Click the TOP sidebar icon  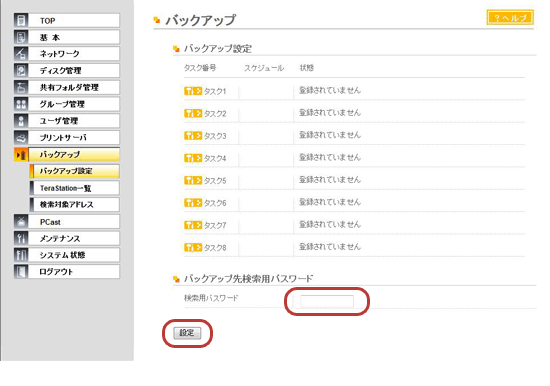(x=21, y=20)
